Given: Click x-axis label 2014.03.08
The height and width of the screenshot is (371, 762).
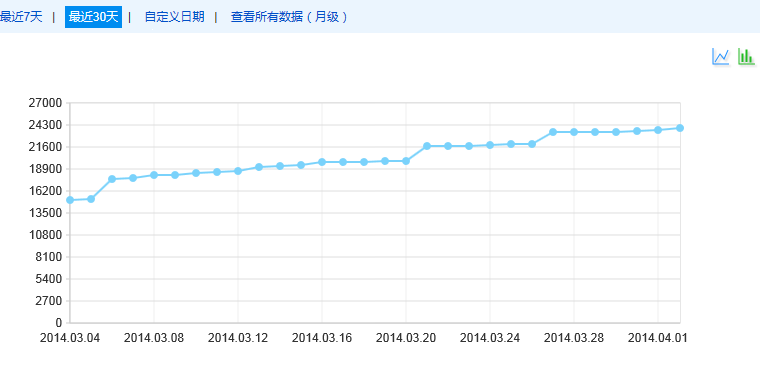Looking at the screenshot, I should pyautogui.click(x=154, y=338).
